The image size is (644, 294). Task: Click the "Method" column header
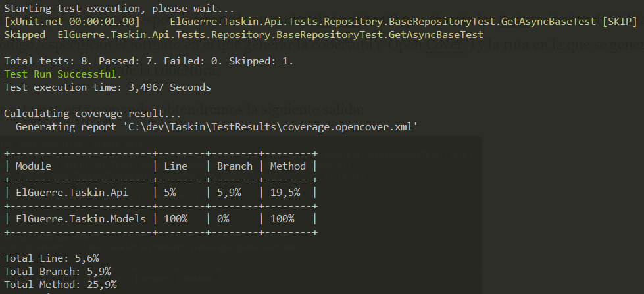288,166
